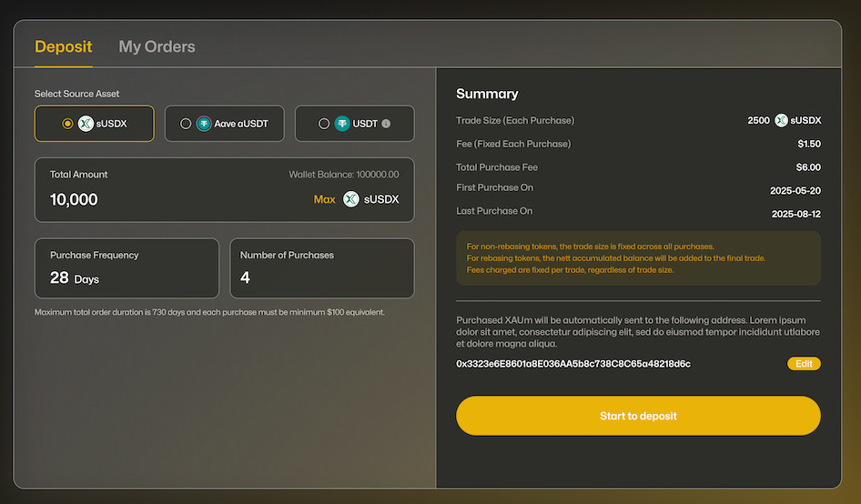Click the First Purchase On label
861x504 pixels.
[x=495, y=187]
